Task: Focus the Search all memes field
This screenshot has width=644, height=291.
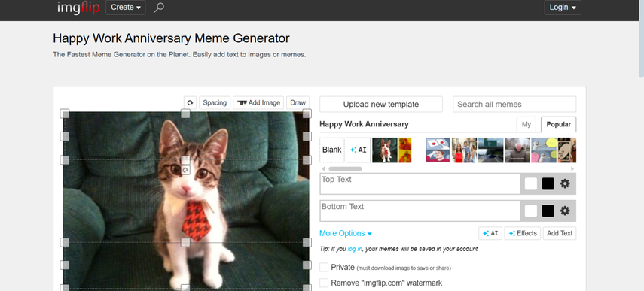Action: point(514,104)
